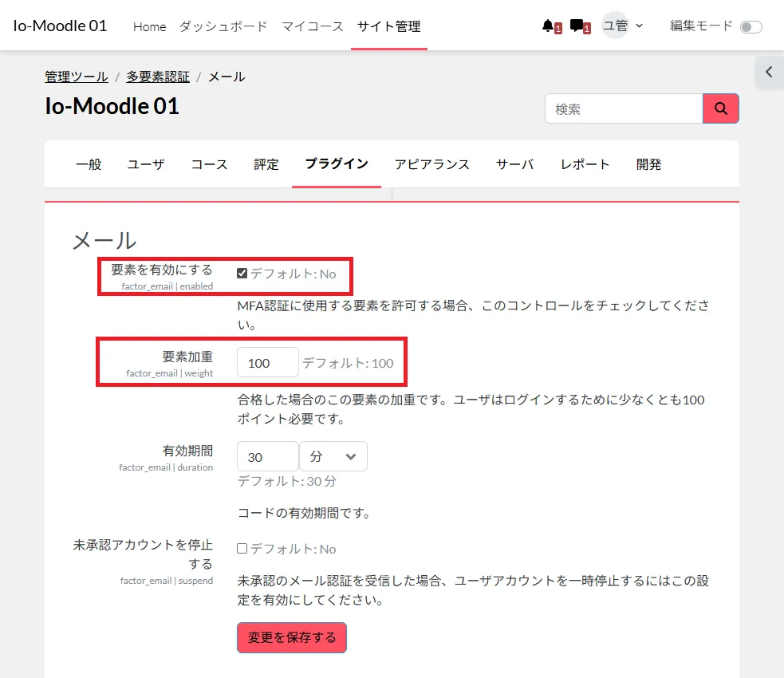Open the messages speech bubble icon
The height and width of the screenshot is (678, 784).
pyautogui.click(x=577, y=26)
